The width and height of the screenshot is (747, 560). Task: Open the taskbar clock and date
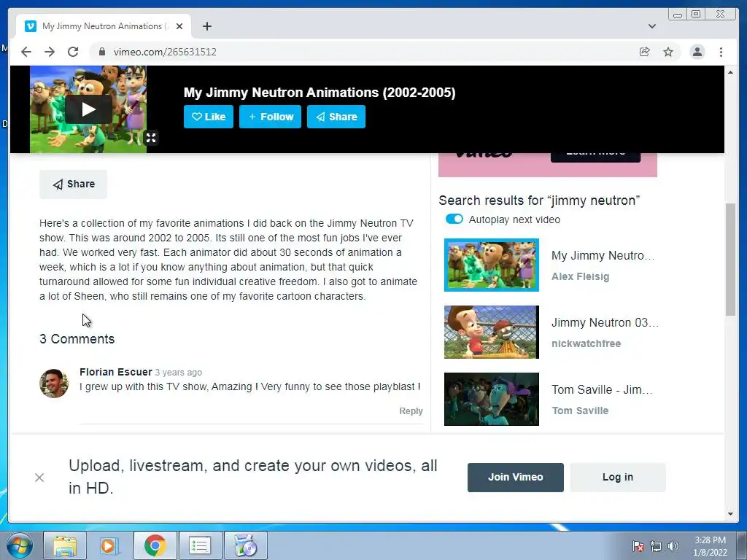710,546
